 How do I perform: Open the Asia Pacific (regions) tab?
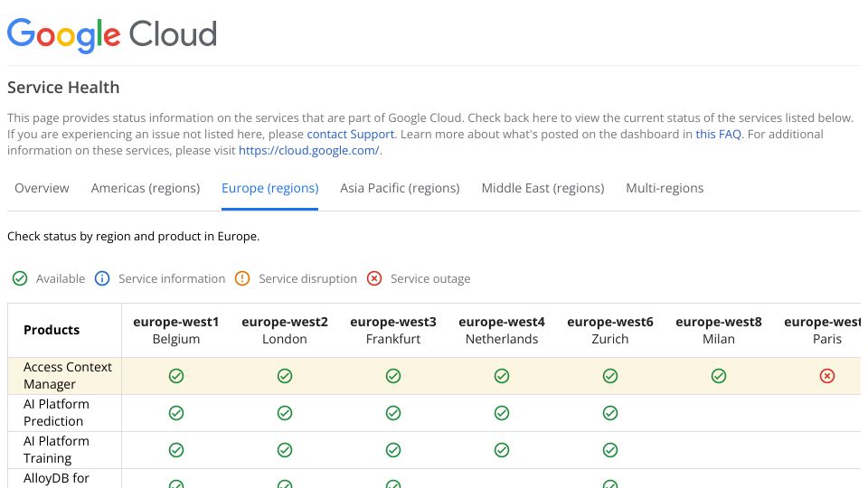(x=400, y=188)
